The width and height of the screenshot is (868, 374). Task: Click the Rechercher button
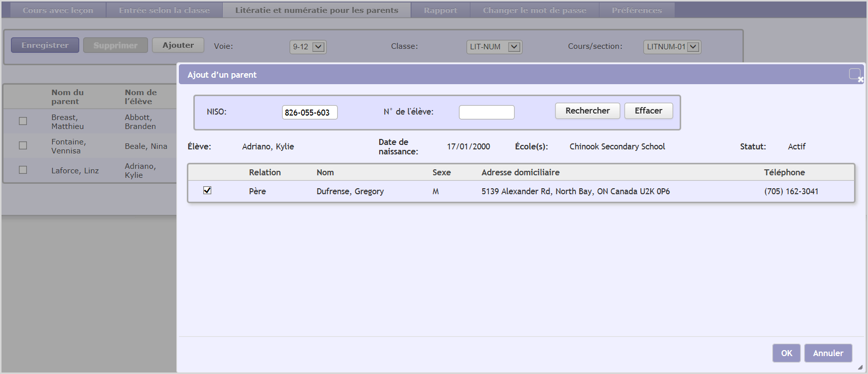tap(587, 111)
